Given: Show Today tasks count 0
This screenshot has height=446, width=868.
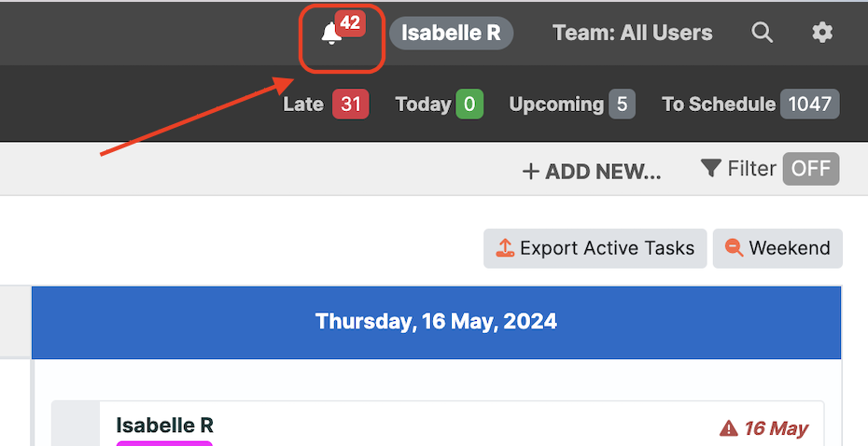Looking at the screenshot, I should (440, 104).
